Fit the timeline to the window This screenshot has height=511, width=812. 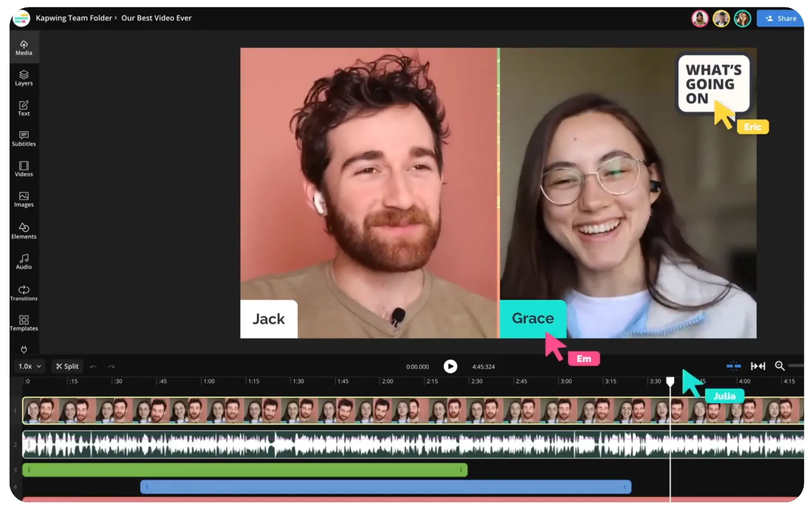(x=758, y=366)
